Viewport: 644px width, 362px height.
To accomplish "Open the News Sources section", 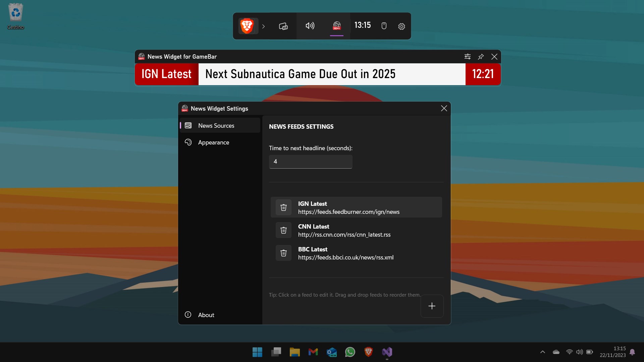I will click(216, 126).
